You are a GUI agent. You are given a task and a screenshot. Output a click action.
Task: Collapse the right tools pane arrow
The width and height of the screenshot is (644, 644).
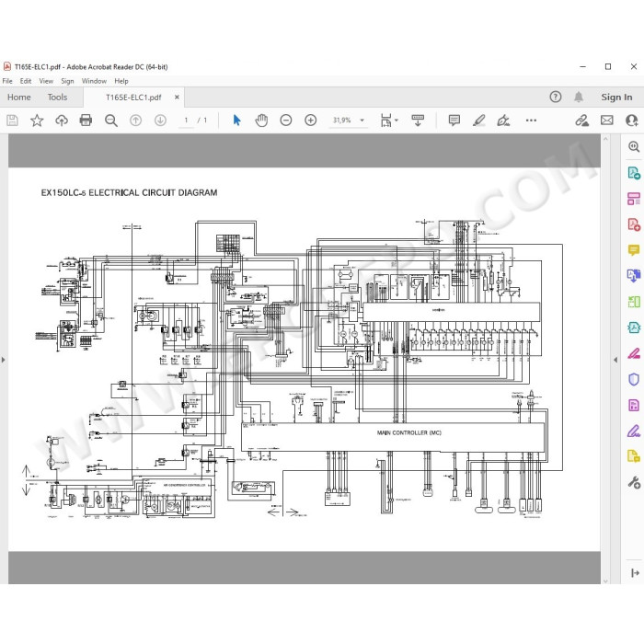(x=615, y=360)
